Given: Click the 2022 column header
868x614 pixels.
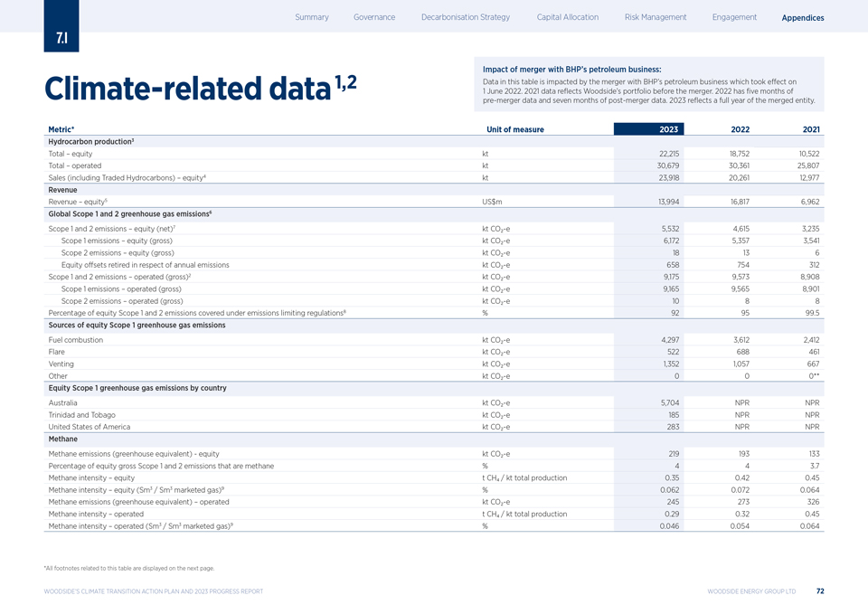Looking at the screenshot, I should [x=740, y=129].
